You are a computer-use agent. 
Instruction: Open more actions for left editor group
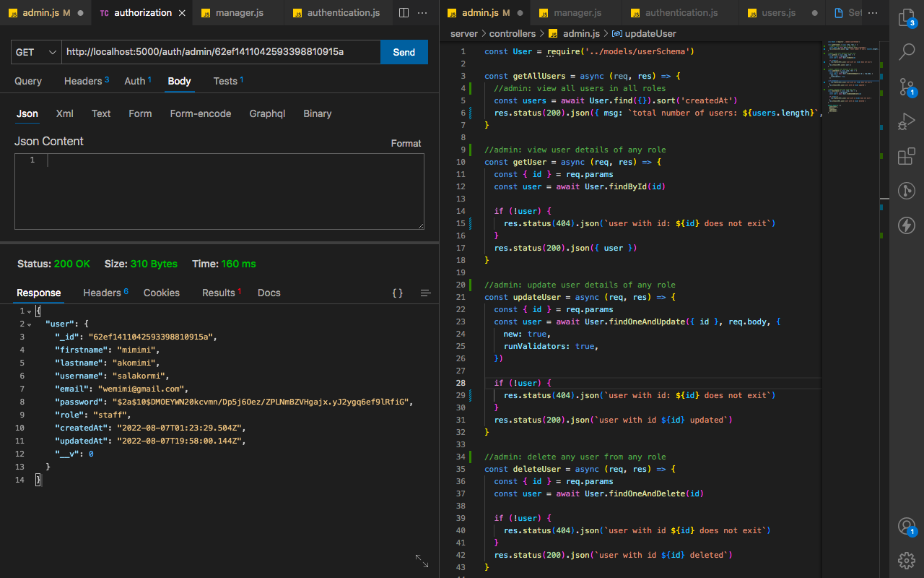point(423,13)
